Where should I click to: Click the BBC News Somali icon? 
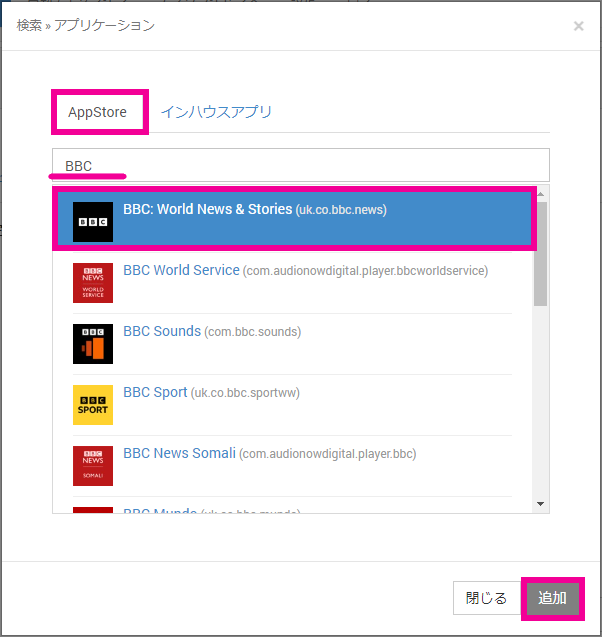pos(93,466)
